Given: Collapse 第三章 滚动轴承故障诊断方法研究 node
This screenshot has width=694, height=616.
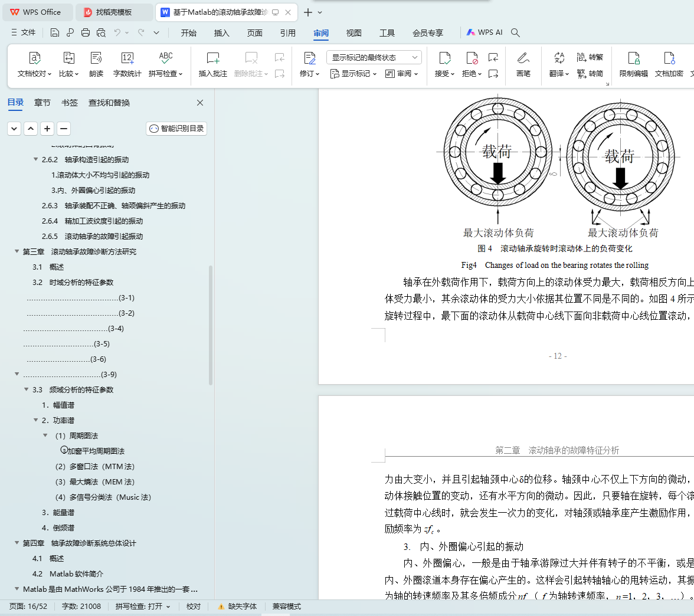Looking at the screenshot, I should tap(17, 251).
